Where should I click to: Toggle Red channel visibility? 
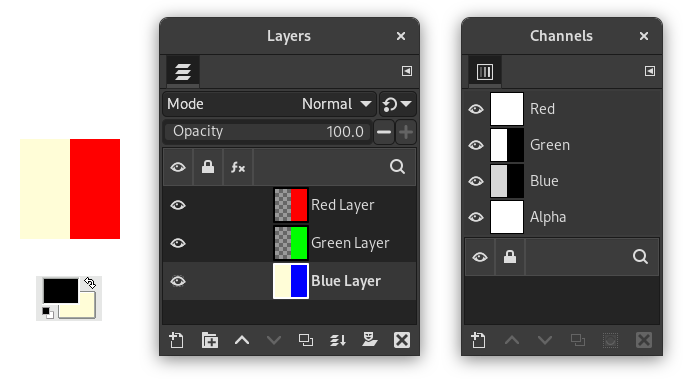[x=476, y=109]
